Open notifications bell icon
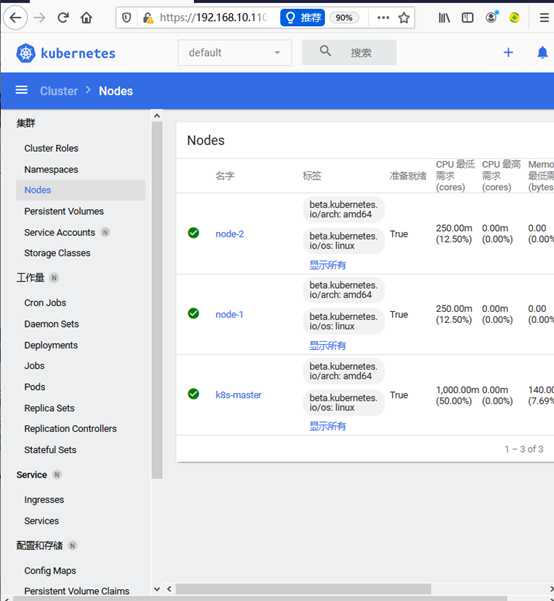The height and width of the screenshot is (601, 554). (x=542, y=53)
